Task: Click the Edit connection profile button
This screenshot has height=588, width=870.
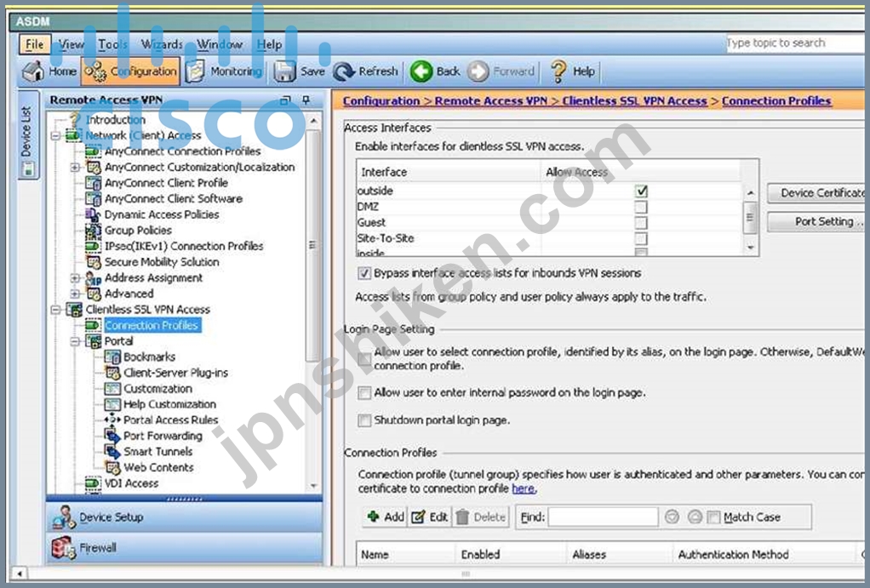Action: pyautogui.click(x=430, y=517)
